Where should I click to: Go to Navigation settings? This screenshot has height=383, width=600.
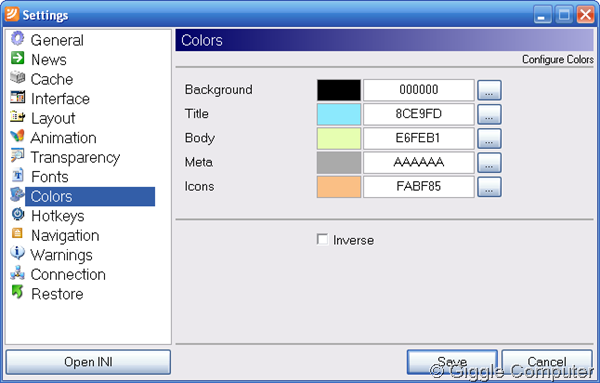(65, 235)
